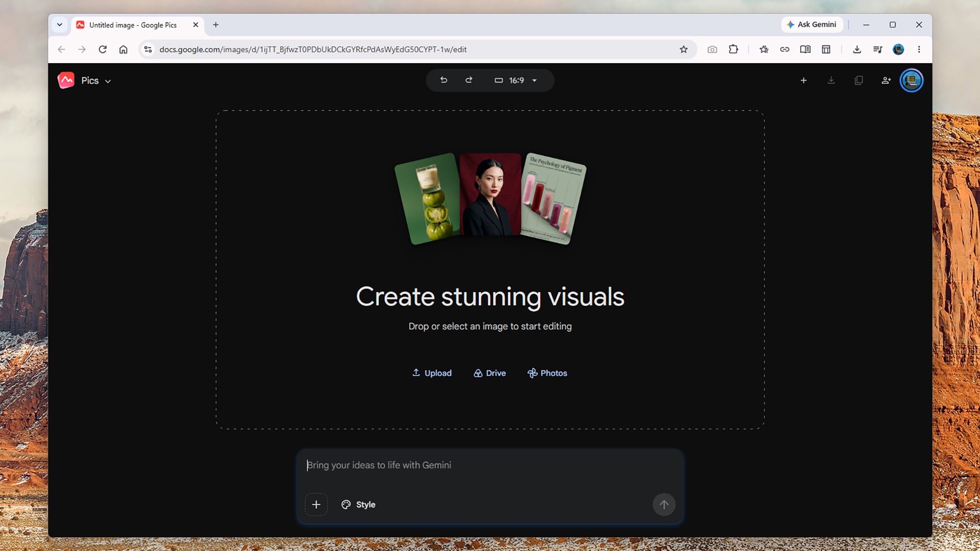Open reading mode book icon
980x551 pixels.
pyautogui.click(x=805, y=49)
